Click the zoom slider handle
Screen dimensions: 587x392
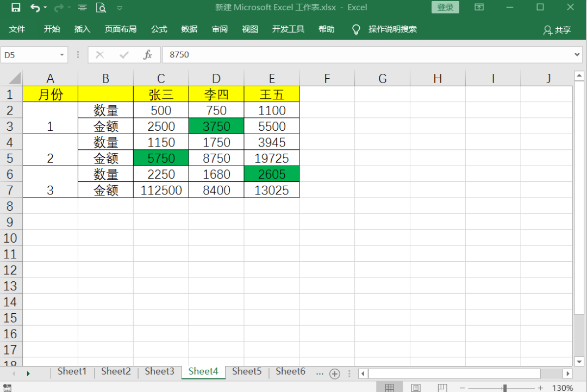504,388
